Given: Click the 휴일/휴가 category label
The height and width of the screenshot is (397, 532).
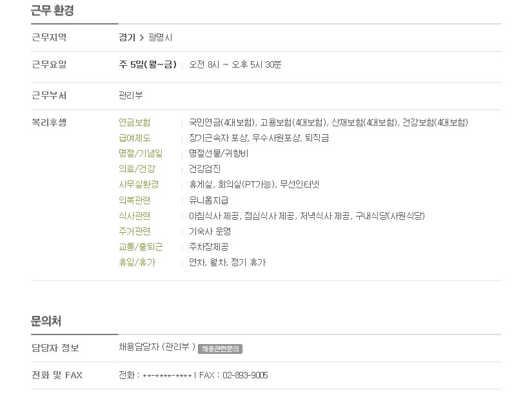Looking at the screenshot, I should pos(137,262).
